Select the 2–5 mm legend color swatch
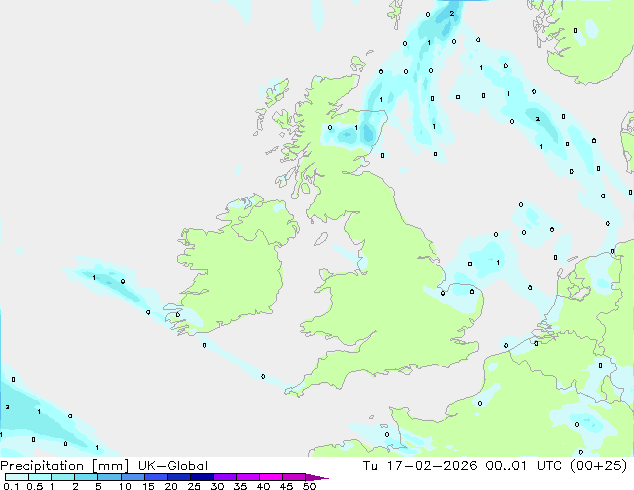The image size is (634, 490). (86, 477)
